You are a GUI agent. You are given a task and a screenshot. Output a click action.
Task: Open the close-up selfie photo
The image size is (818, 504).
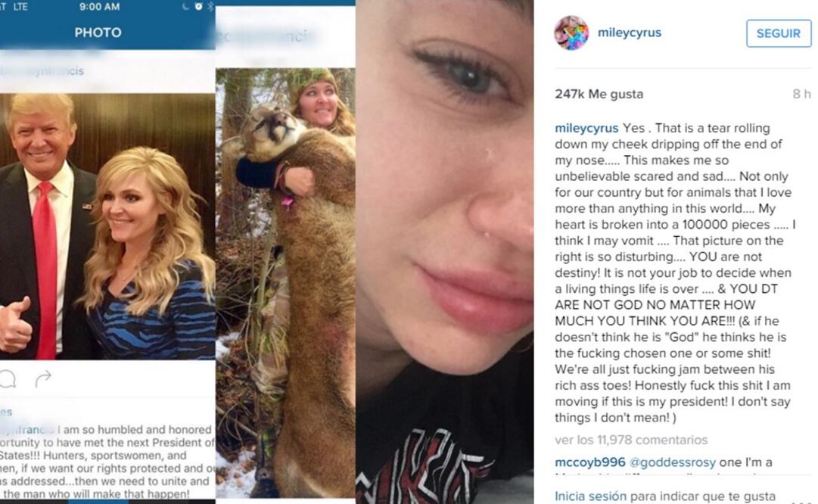[444, 252]
